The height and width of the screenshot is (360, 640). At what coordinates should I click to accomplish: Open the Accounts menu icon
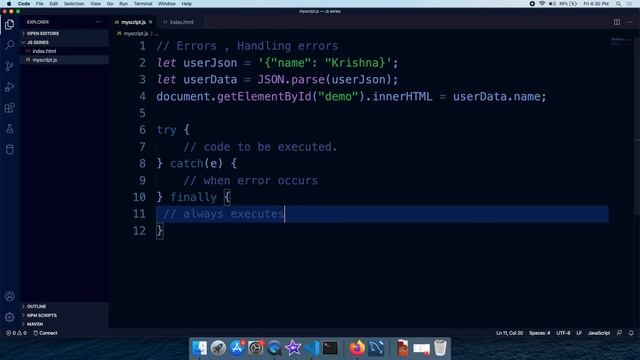(9, 296)
